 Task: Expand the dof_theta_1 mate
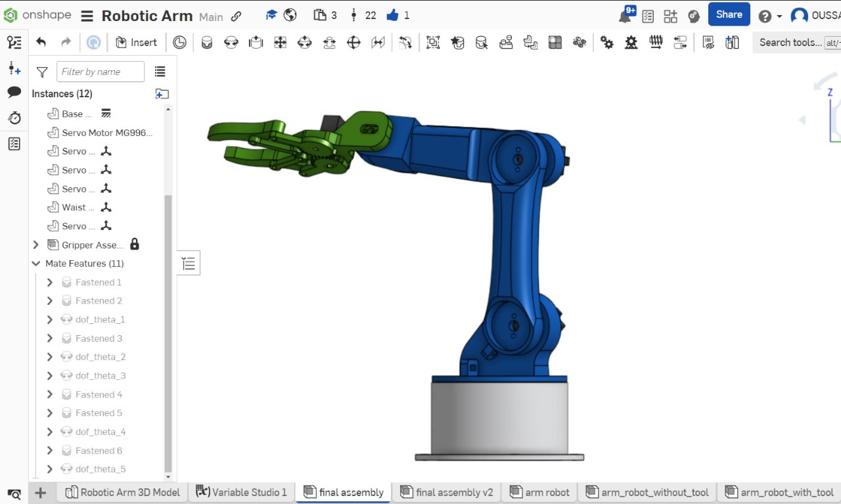tap(50, 320)
